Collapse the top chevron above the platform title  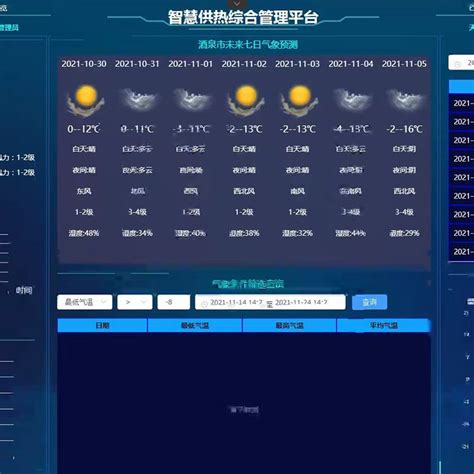237,4
